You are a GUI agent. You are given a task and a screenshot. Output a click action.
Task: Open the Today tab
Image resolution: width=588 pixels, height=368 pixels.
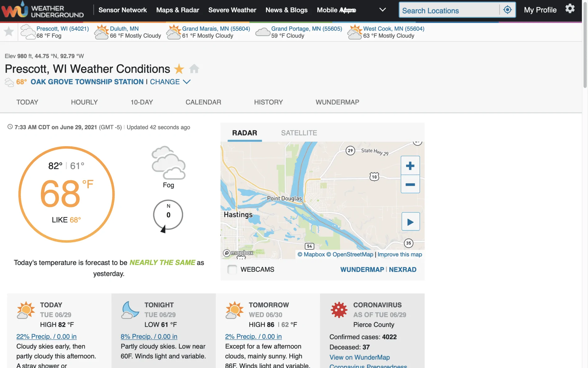(27, 102)
